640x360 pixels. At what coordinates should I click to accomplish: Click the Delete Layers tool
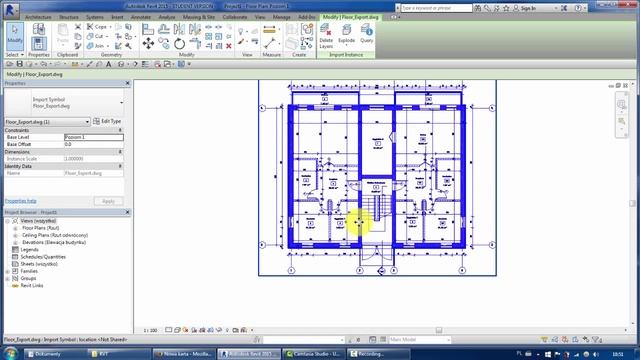[326, 36]
